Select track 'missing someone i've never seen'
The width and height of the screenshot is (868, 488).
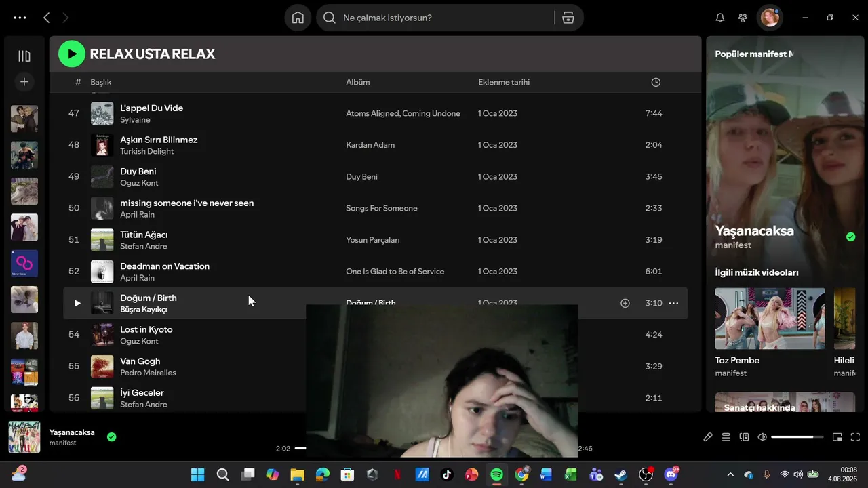[187, 203]
